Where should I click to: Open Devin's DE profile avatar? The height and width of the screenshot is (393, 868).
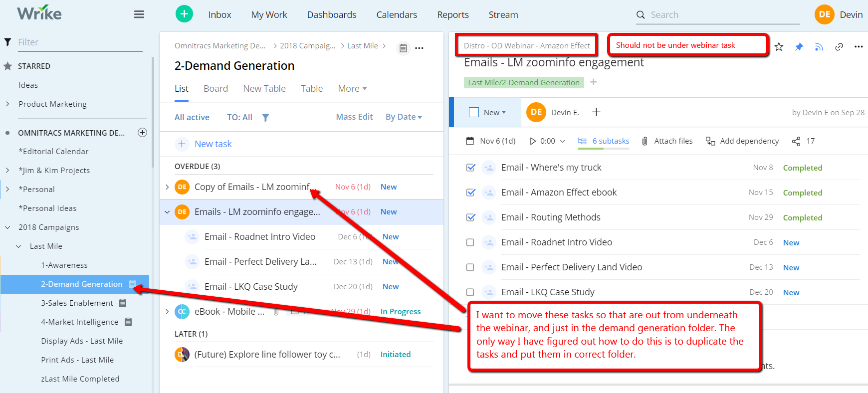(x=825, y=14)
